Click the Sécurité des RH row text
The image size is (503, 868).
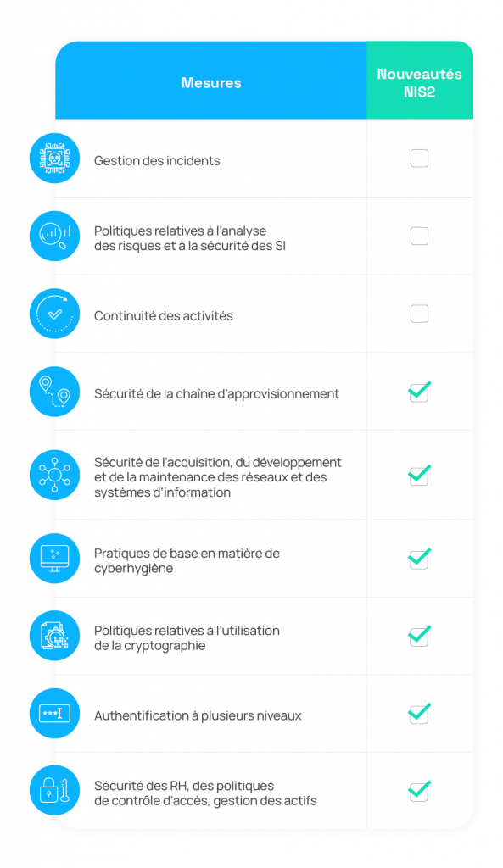[205, 793]
